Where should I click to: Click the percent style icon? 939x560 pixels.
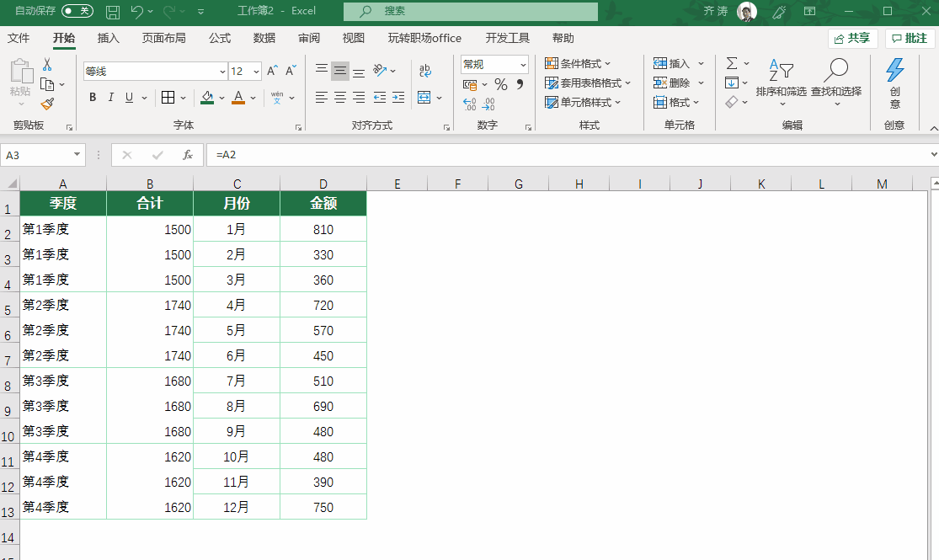point(500,84)
